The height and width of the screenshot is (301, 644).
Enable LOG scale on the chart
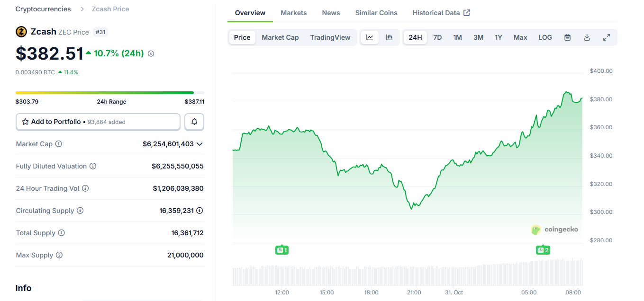point(545,37)
